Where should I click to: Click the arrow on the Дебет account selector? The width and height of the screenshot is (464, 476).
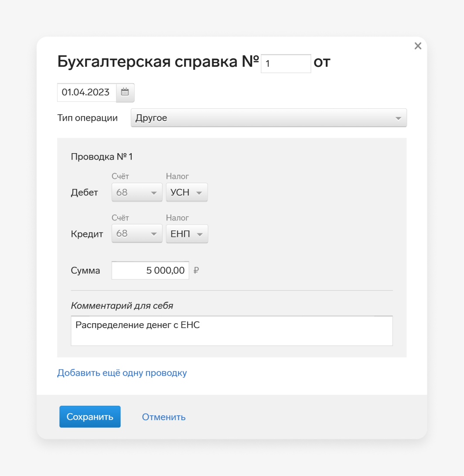pyautogui.click(x=154, y=193)
